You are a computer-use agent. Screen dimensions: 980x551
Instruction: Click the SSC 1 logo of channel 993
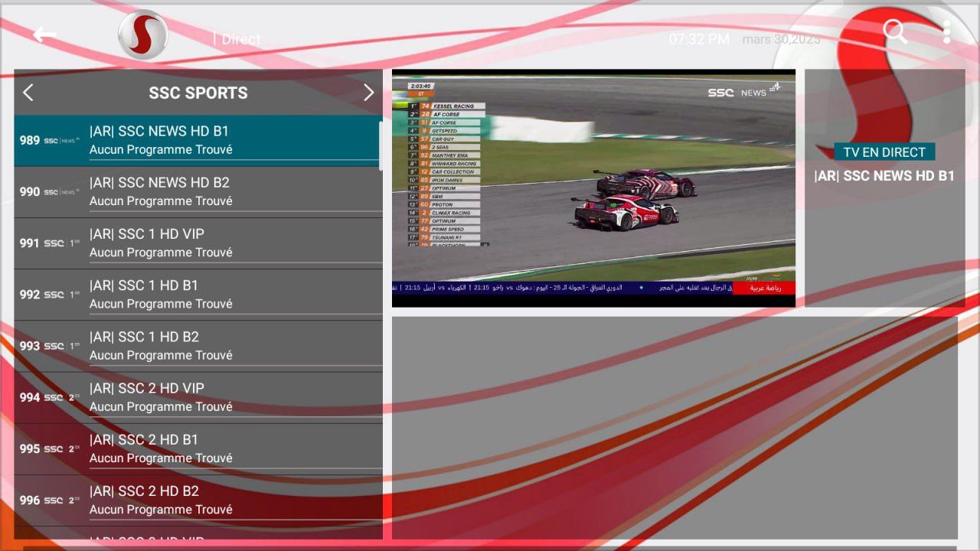pyautogui.click(x=62, y=346)
